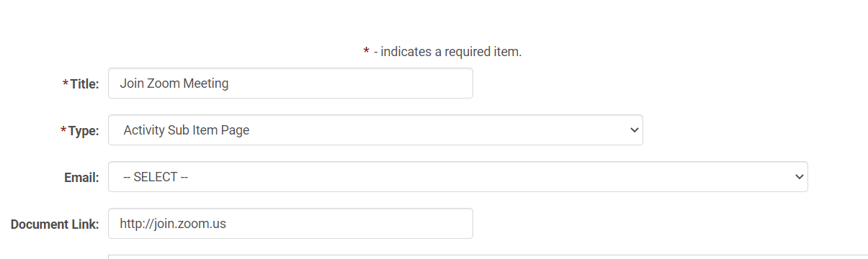Click the "Type:" field label
868x259 pixels.
(84, 131)
